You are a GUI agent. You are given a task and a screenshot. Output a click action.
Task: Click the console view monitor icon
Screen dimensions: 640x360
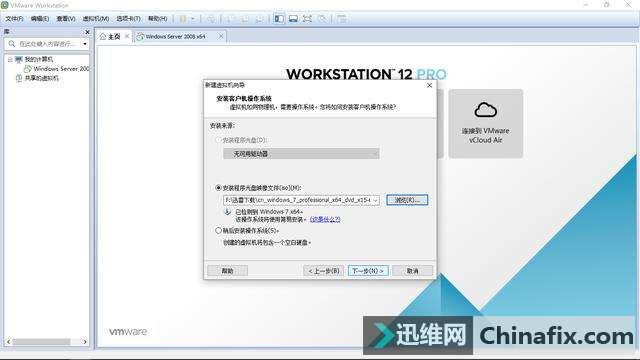pyautogui.click(x=293, y=19)
